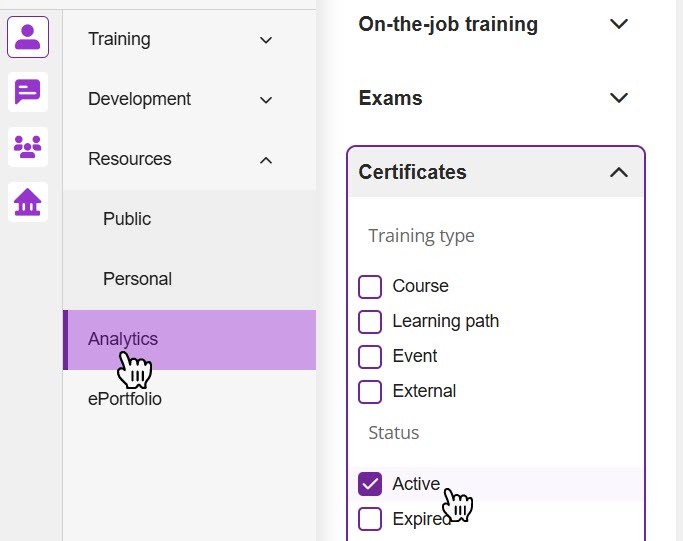This screenshot has width=683, height=541.
Task: Check the Course training type checkbox
Action: pos(370,287)
